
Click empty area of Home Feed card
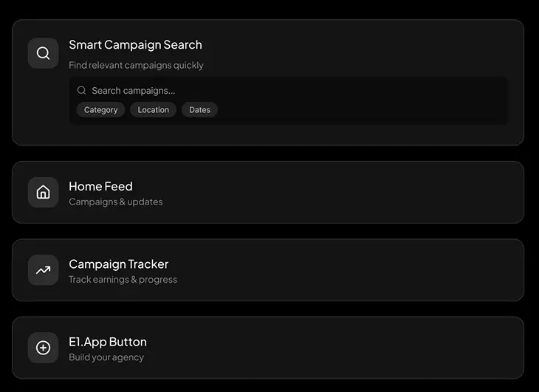[x=354, y=193]
